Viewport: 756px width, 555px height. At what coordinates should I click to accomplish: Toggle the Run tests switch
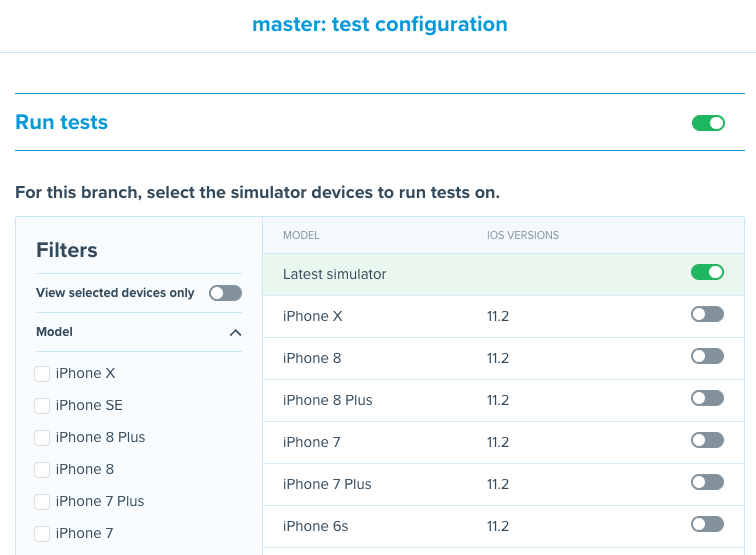(x=708, y=123)
